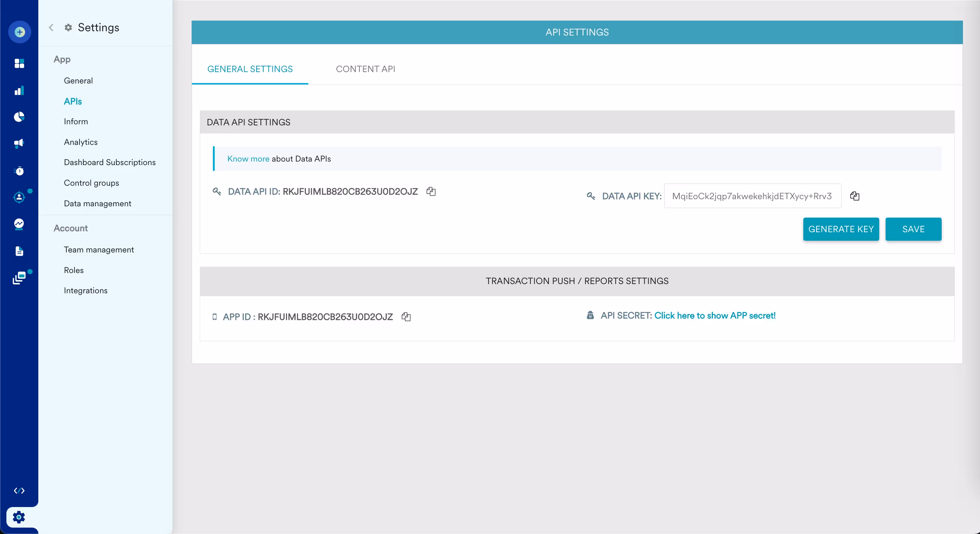
Task: Copy the Data API ID to clipboard
Action: (x=431, y=191)
